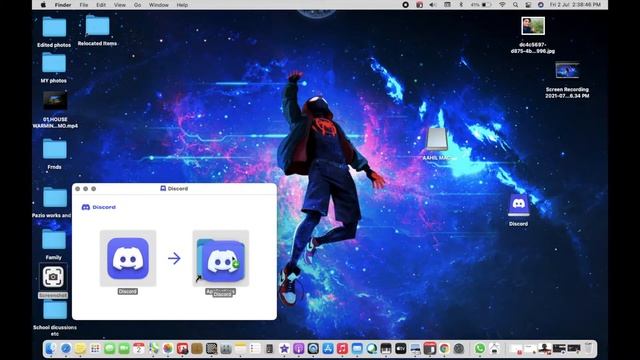
Task: Click the Screenshot app icon on desktop
Action: (53, 277)
